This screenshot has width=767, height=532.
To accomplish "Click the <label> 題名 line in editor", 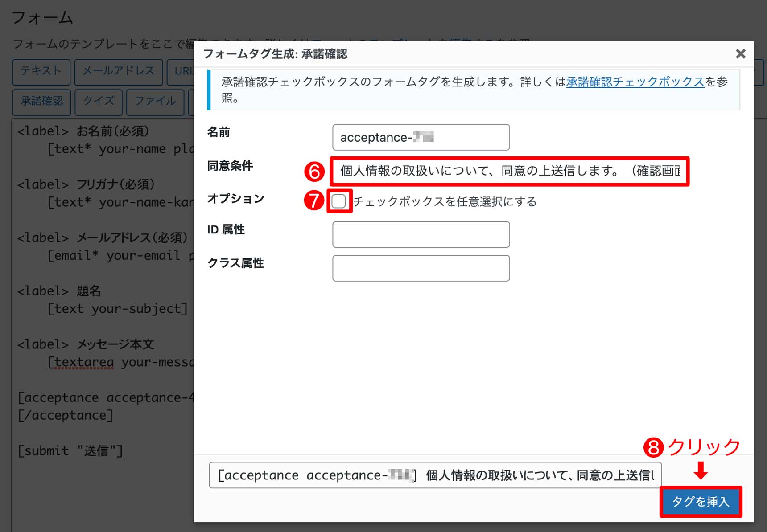I will [59, 291].
